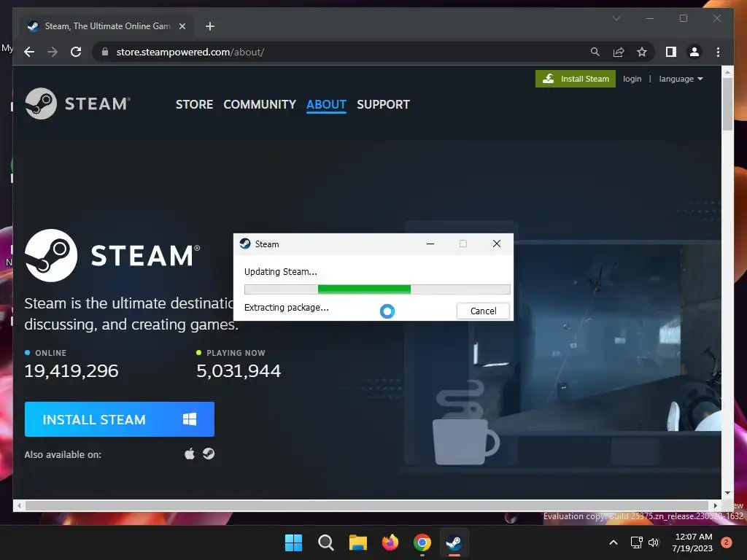747x560 pixels.
Task: Click the "Extracting package..." status text
Action: (x=286, y=308)
